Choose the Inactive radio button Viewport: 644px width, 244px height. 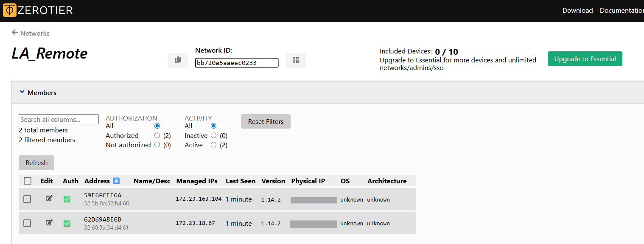tap(213, 135)
